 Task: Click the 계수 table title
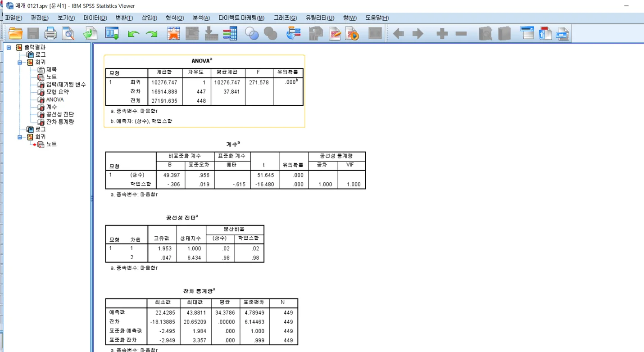(233, 144)
